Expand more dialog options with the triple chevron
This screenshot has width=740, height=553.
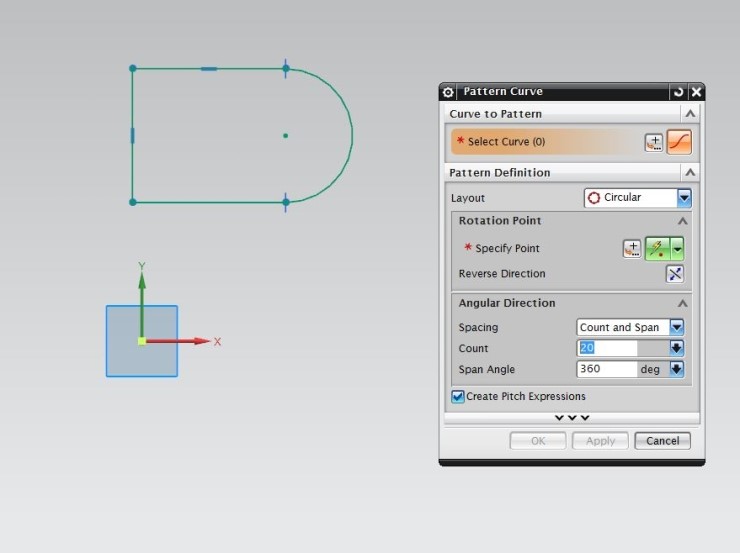(x=572, y=418)
